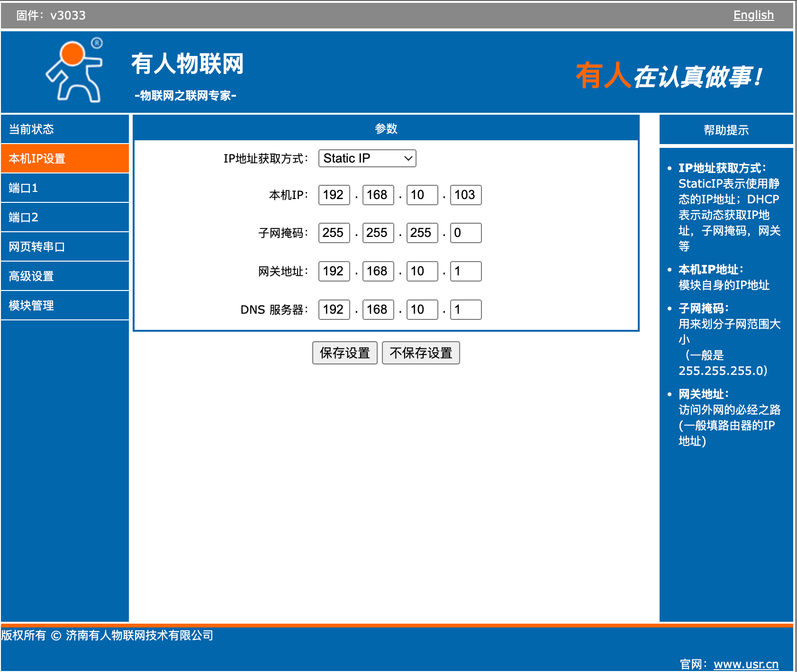797x672 pixels.
Task: Select the first octet field of 本机IP
Action: pos(334,195)
